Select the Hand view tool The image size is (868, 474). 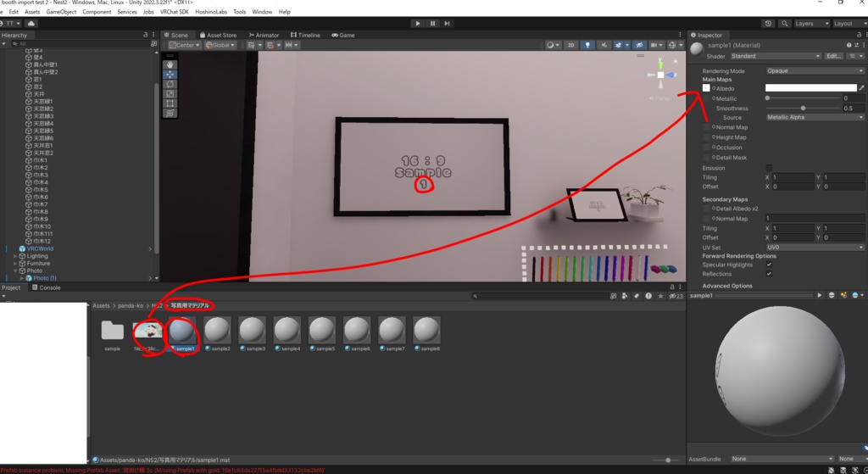(x=170, y=64)
